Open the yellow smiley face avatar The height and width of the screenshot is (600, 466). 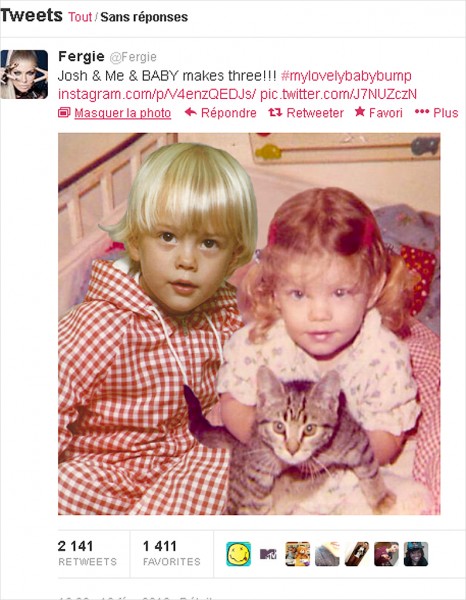[x=239, y=554]
